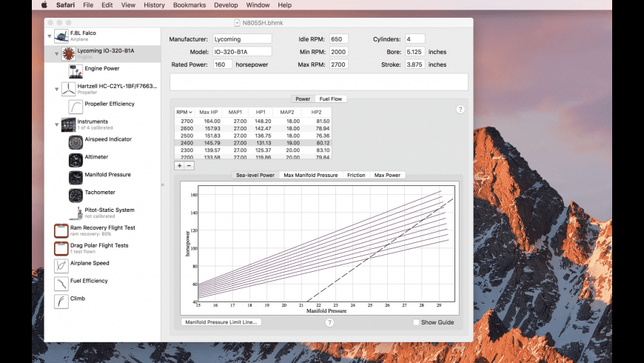Switch to the Max Power tab
Screen dimensions: 644x363
click(387, 175)
